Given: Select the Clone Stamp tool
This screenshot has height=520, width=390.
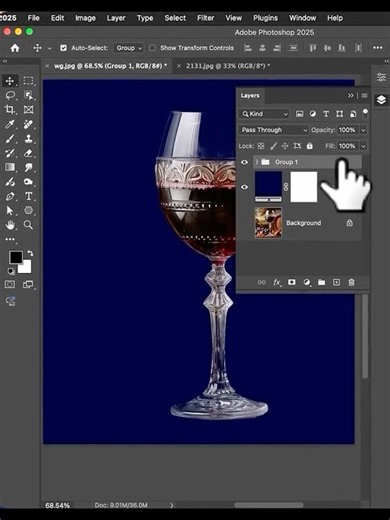Looking at the screenshot, I should pyautogui.click(x=28, y=139).
